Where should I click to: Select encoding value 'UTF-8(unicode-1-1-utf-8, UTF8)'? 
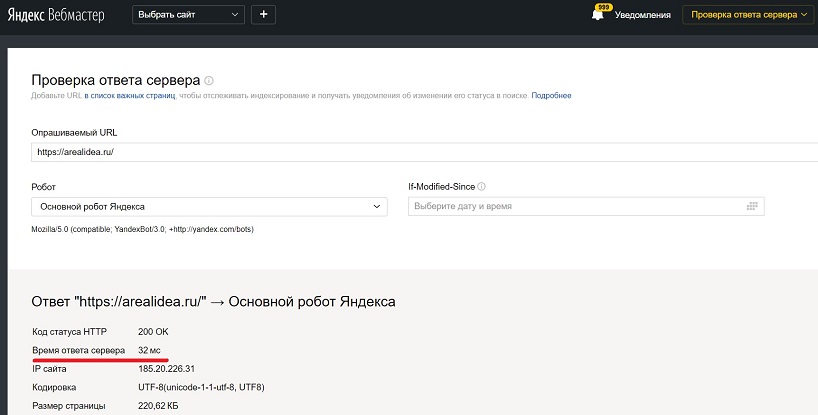click(x=201, y=387)
